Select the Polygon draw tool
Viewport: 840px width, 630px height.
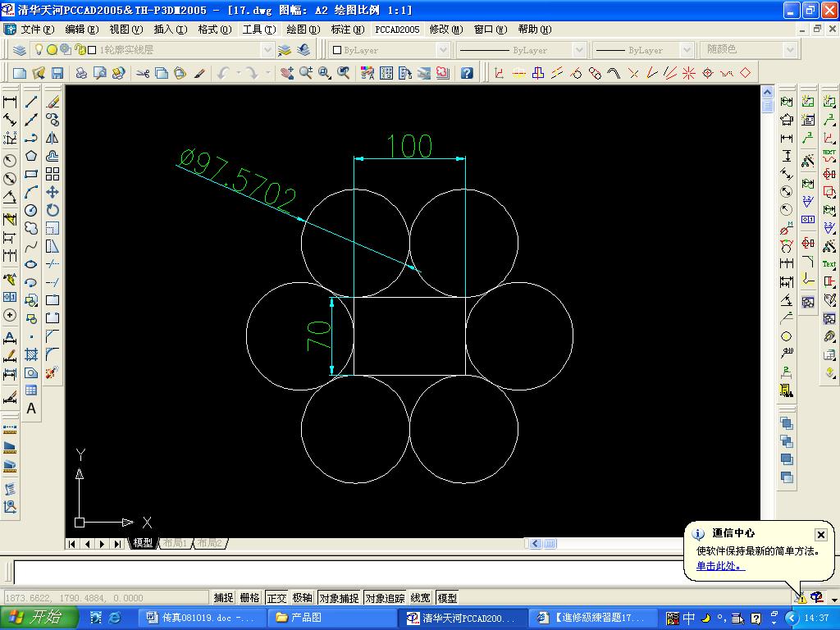(x=31, y=156)
